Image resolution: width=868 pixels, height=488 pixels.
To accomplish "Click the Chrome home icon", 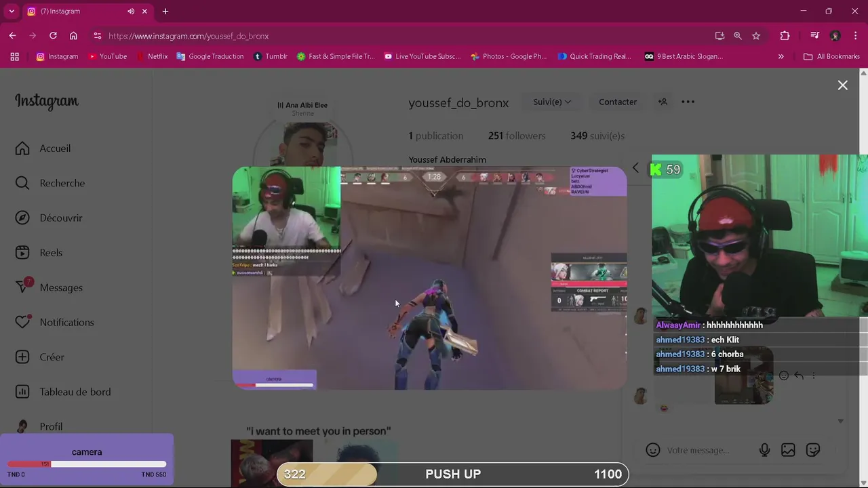I will [x=73, y=36].
